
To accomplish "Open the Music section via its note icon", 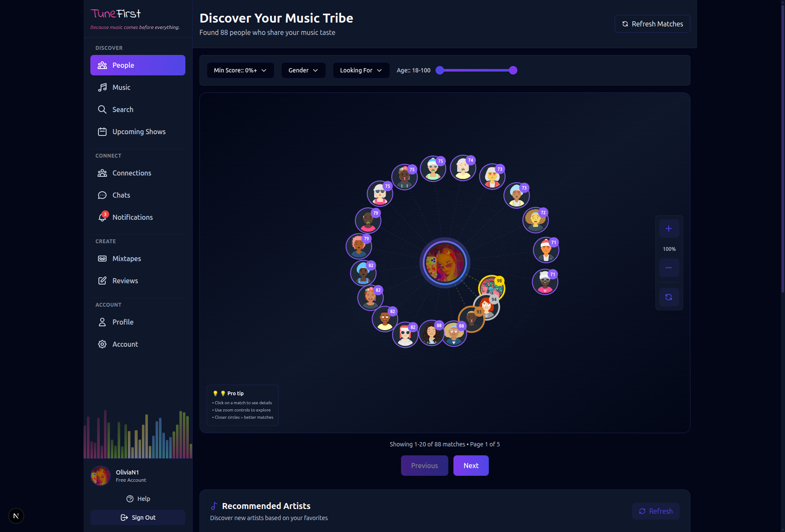I will point(102,87).
